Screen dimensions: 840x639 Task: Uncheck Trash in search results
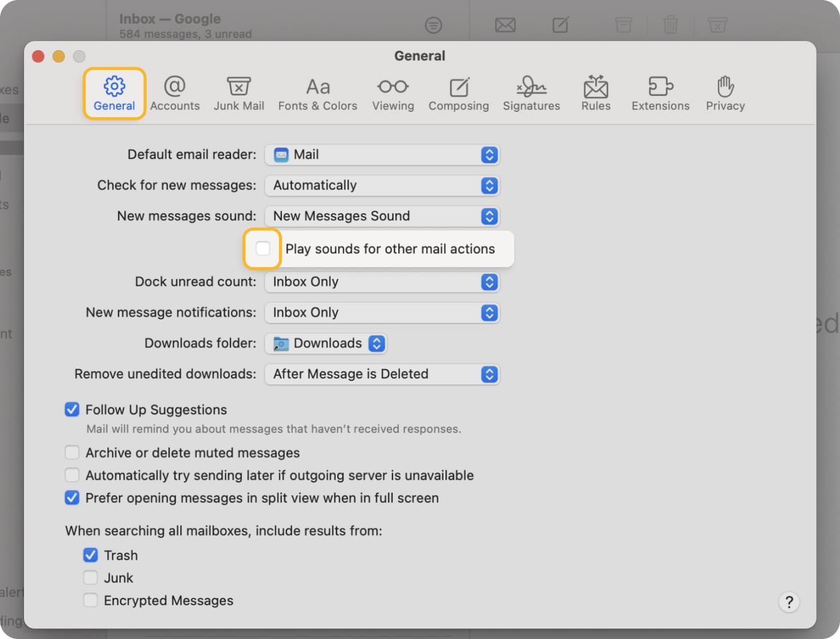click(x=90, y=555)
